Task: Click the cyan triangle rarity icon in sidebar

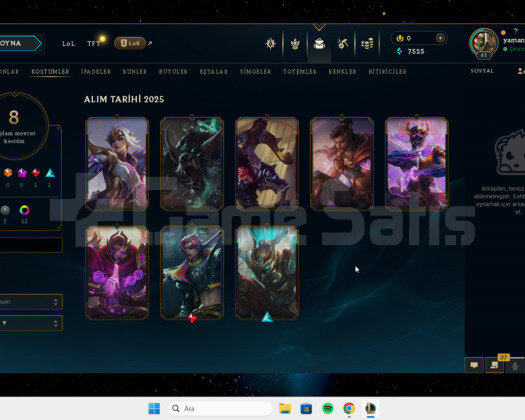Action: [50, 173]
